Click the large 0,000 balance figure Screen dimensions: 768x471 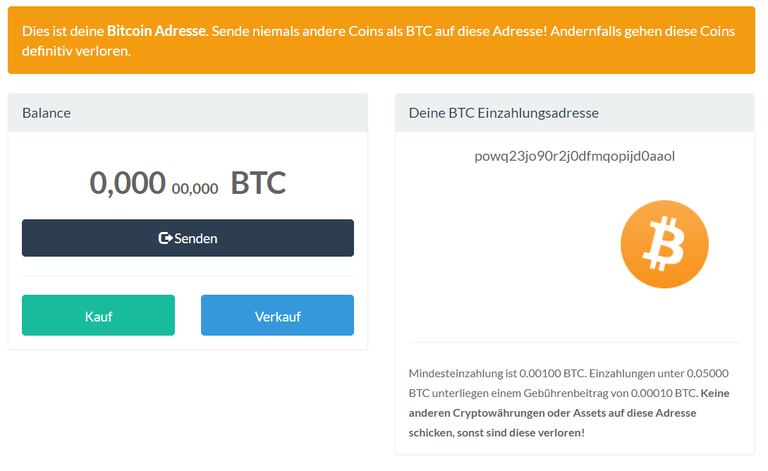[127, 183]
